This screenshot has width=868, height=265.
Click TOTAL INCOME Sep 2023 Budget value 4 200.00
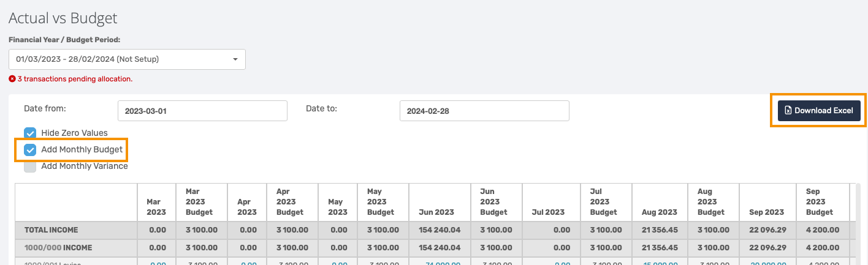pos(823,230)
